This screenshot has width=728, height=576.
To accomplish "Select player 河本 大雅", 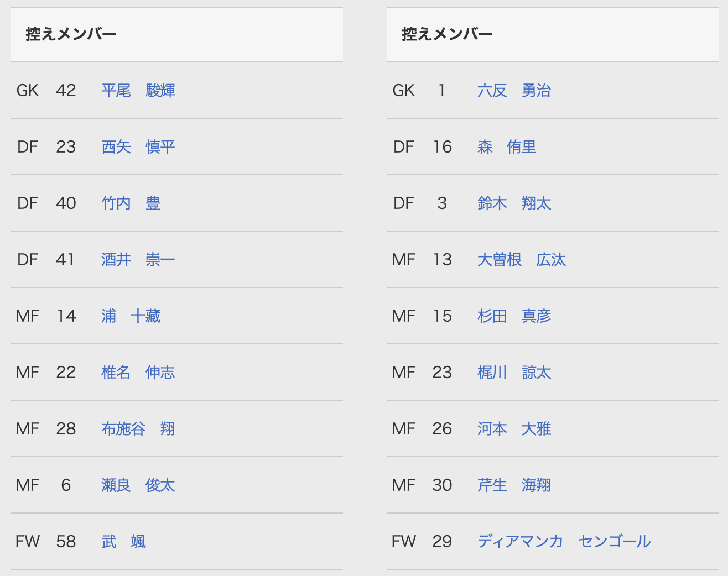I will [x=514, y=429].
